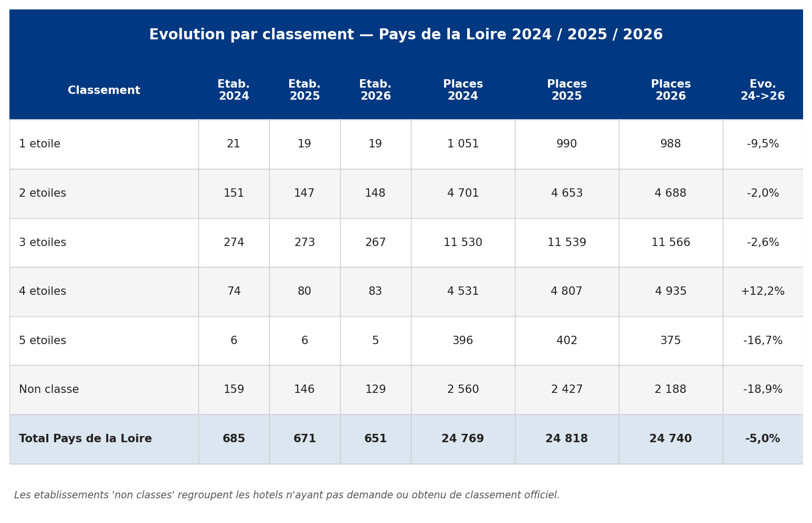Select the '4 807' places cell
Screen dimensions: 812x523
(x=567, y=292)
